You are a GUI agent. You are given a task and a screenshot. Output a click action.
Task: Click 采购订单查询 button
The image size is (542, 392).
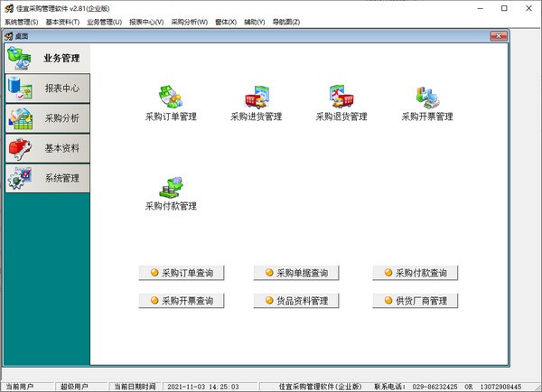point(182,273)
